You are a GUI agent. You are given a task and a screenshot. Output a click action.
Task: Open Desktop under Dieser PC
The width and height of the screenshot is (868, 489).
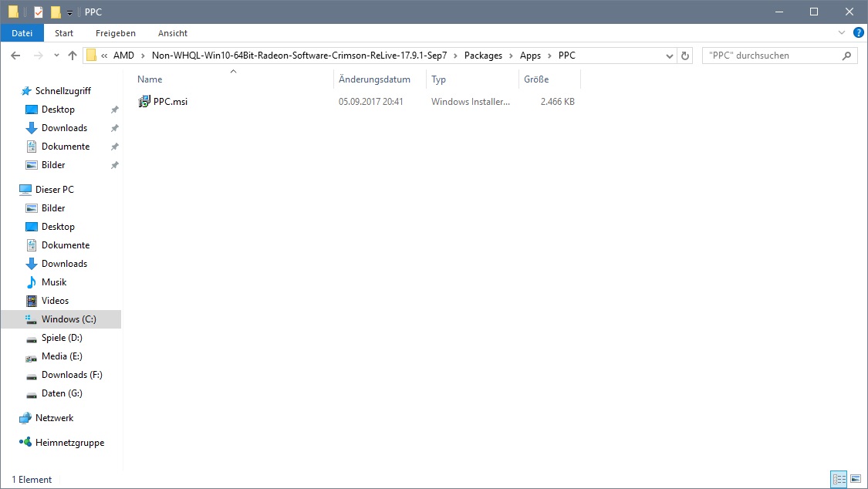point(58,227)
